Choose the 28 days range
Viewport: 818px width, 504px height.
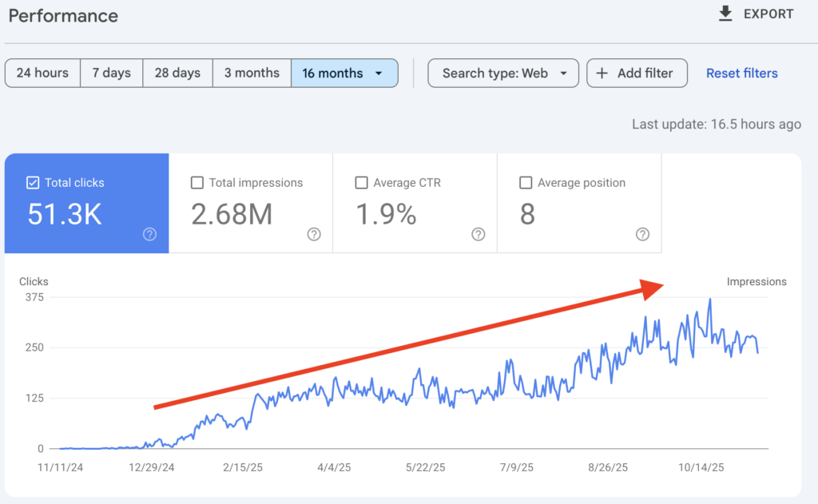pyautogui.click(x=177, y=73)
